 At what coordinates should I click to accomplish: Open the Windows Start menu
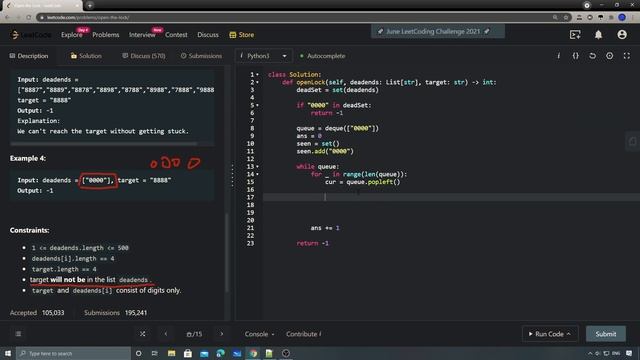(8, 353)
